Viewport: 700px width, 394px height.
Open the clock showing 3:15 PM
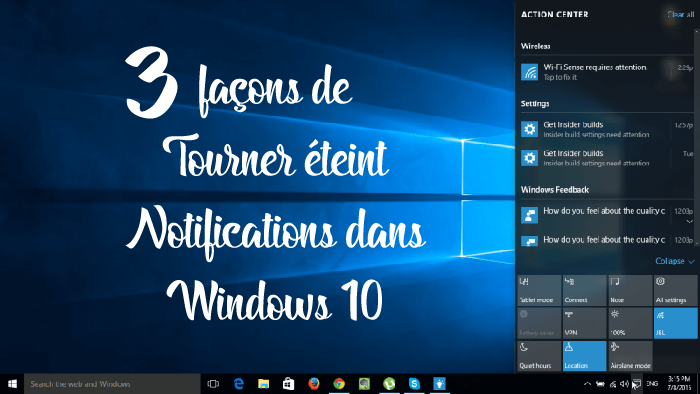coord(679,383)
